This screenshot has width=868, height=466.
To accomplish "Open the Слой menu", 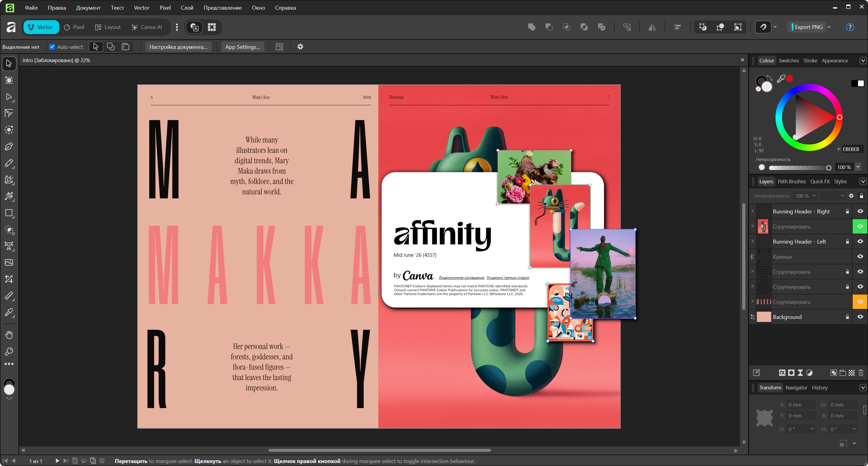I will pos(187,8).
